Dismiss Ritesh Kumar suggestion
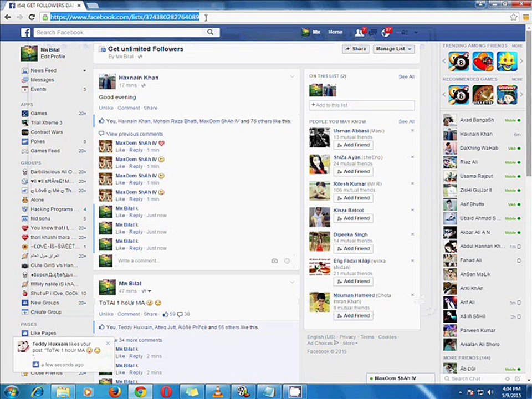This screenshot has height=399, width=532. pos(412,183)
